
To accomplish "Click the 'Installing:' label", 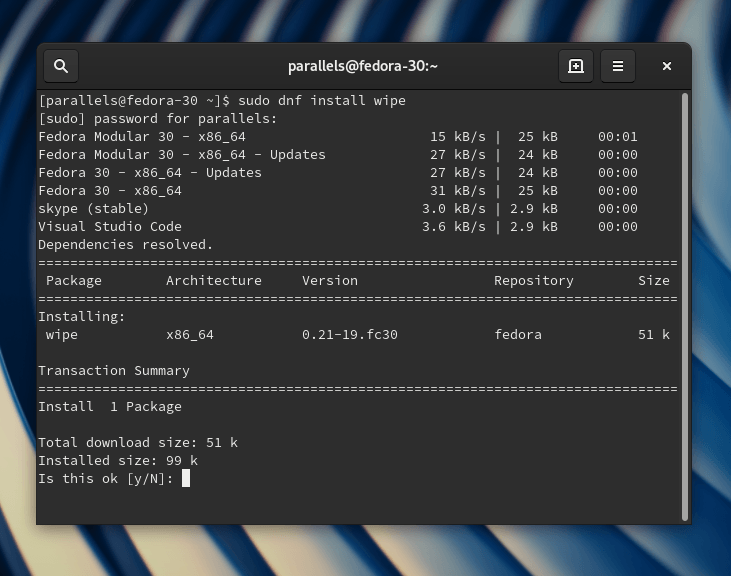I will tap(82, 317).
